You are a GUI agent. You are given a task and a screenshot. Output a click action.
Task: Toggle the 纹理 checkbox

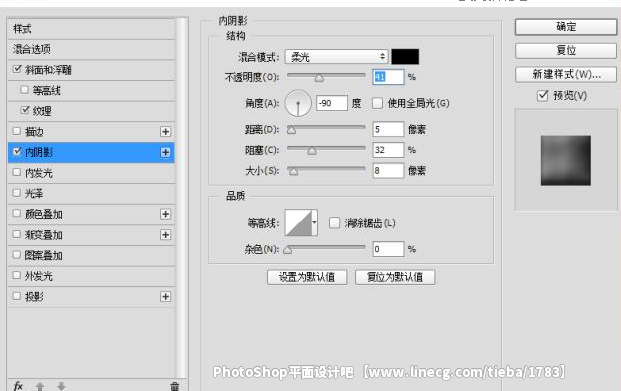[25, 111]
